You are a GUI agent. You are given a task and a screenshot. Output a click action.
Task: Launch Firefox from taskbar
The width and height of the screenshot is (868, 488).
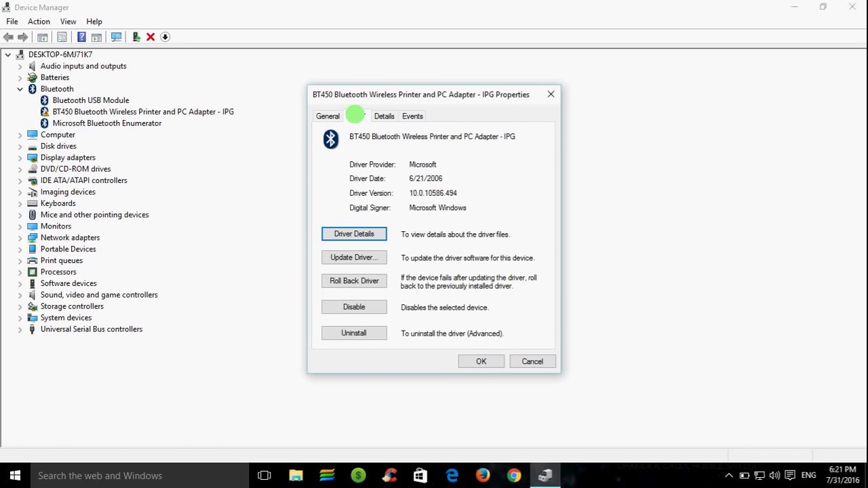483,475
